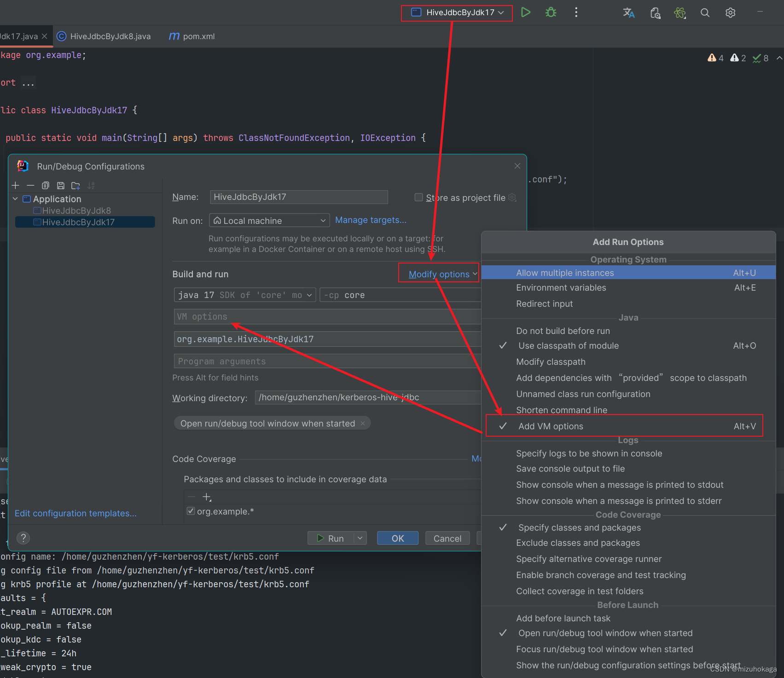784x678 pixels.
Task: Click the weak warnings indicator showing 2
Action: (x=738, y=58)
